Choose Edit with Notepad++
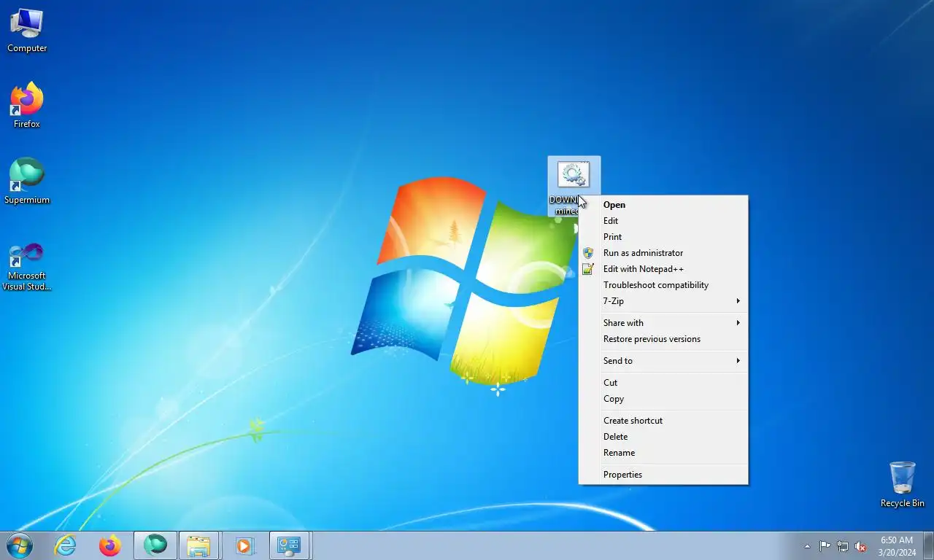 663,269
